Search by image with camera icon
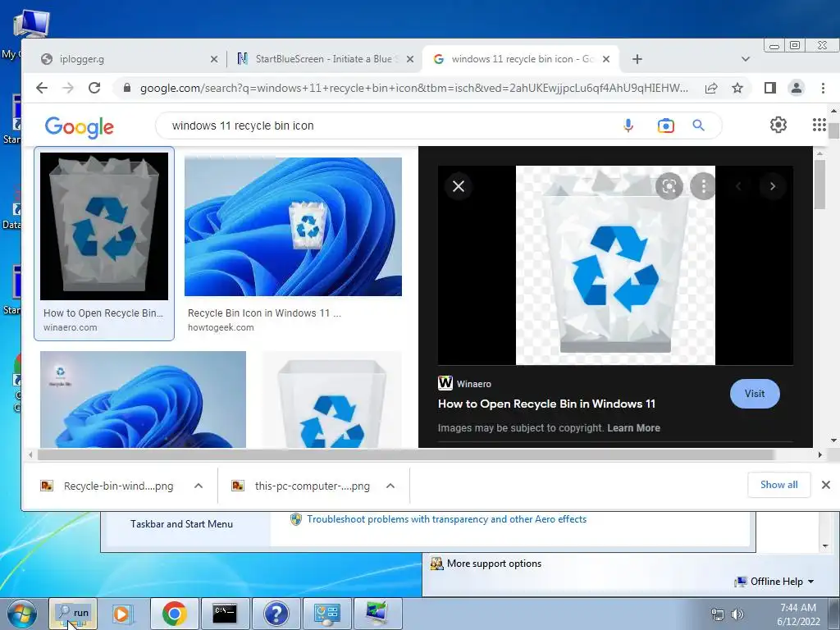The image size is (840, 630). pyautogui.click(x=666, y=126)
